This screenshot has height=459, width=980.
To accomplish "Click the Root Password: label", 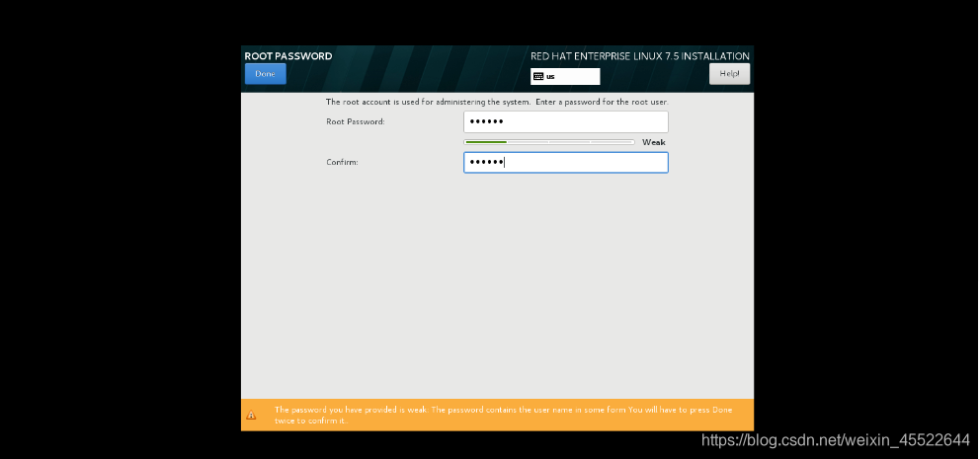I will point(356,121).
